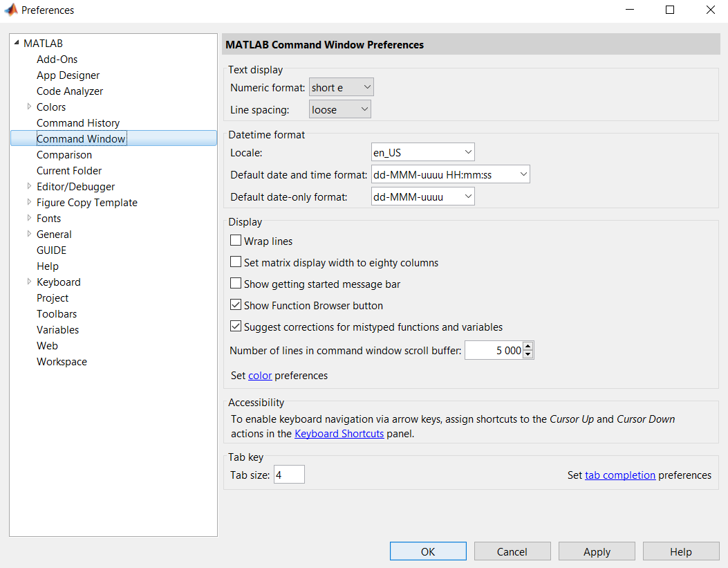Decrease scroll buffer lines with down arrow
This screenshot has height=568, width=728.
[528, 354]
